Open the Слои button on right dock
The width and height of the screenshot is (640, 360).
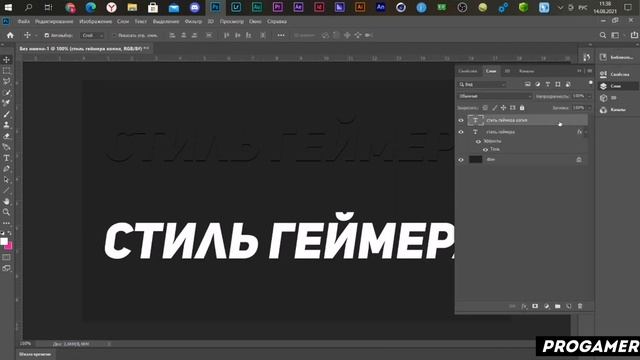point(617,86)
